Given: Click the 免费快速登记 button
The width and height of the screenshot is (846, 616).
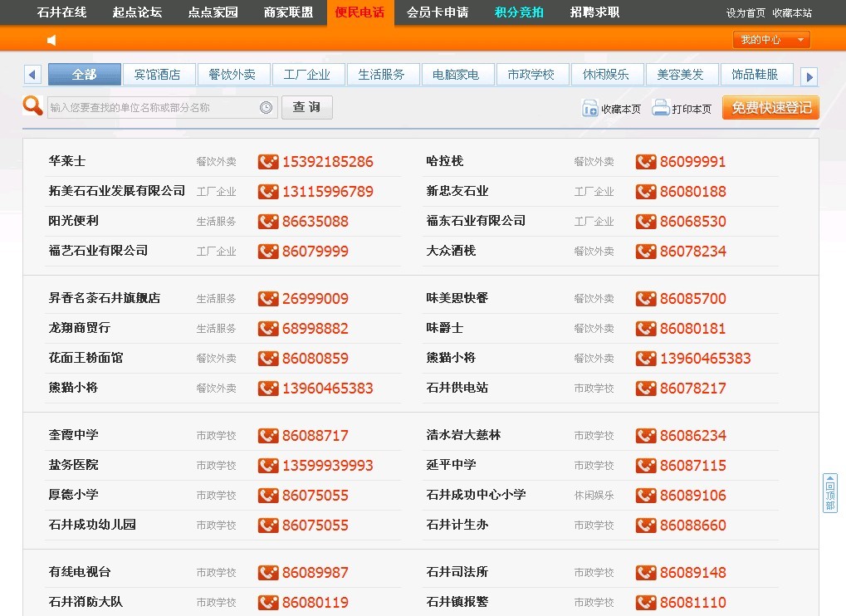Looking at the screenshot, I should click(770, 108).
